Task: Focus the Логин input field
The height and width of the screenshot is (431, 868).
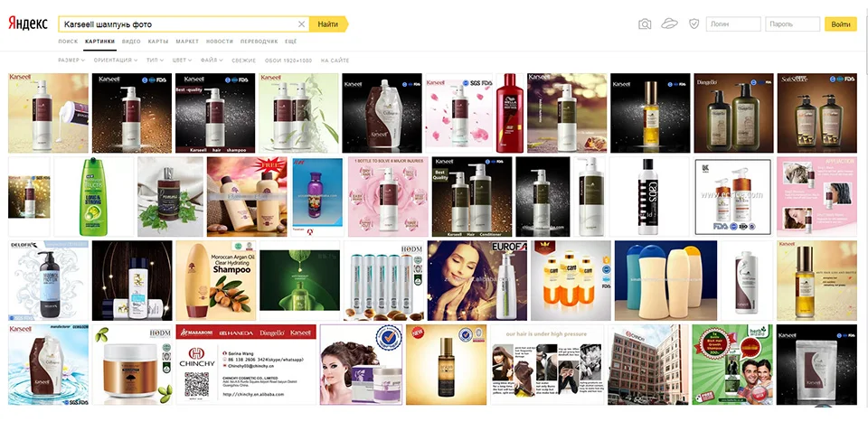Action: pos(733,24)
